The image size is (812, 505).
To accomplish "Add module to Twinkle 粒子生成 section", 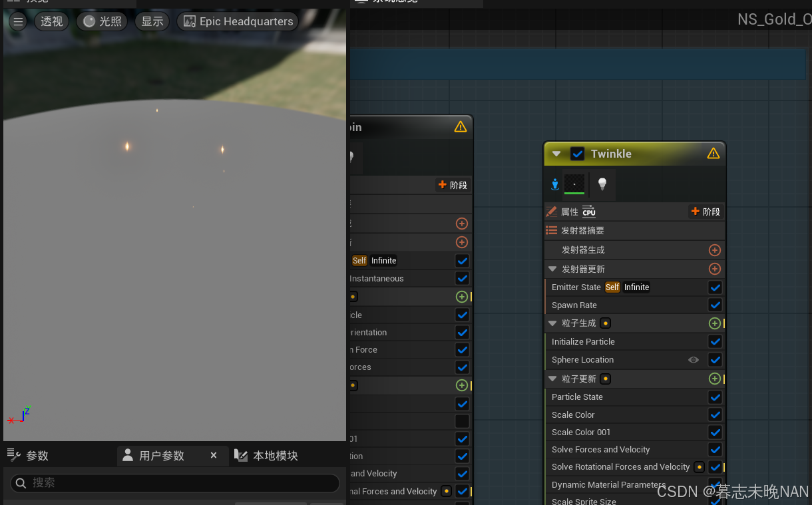I will tap(715, 323).
